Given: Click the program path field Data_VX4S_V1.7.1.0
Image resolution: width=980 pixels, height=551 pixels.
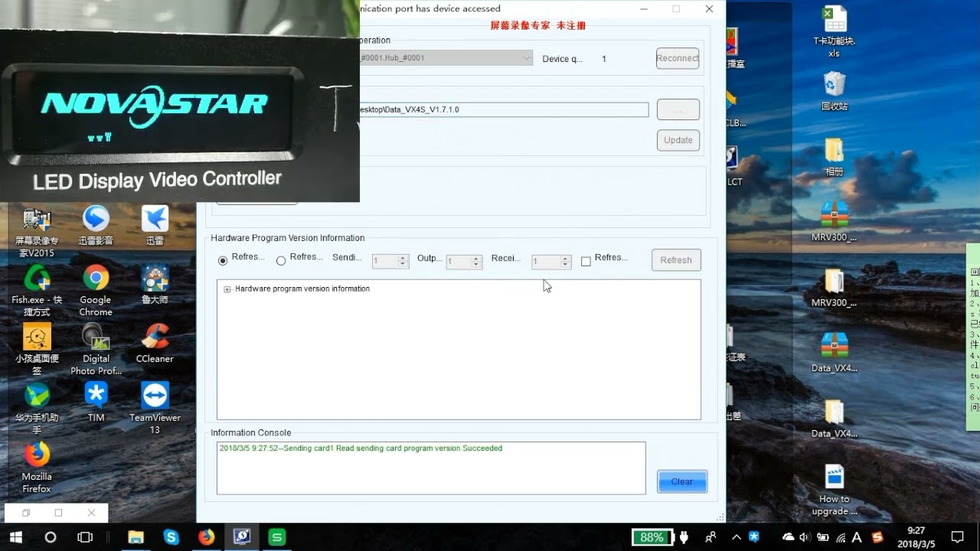Looking at the screenshot, I should (504, 109).
